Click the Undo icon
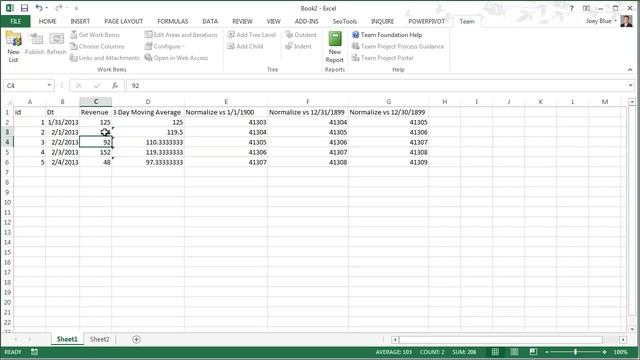Screen dimensions: 640x360 [39, 8]
